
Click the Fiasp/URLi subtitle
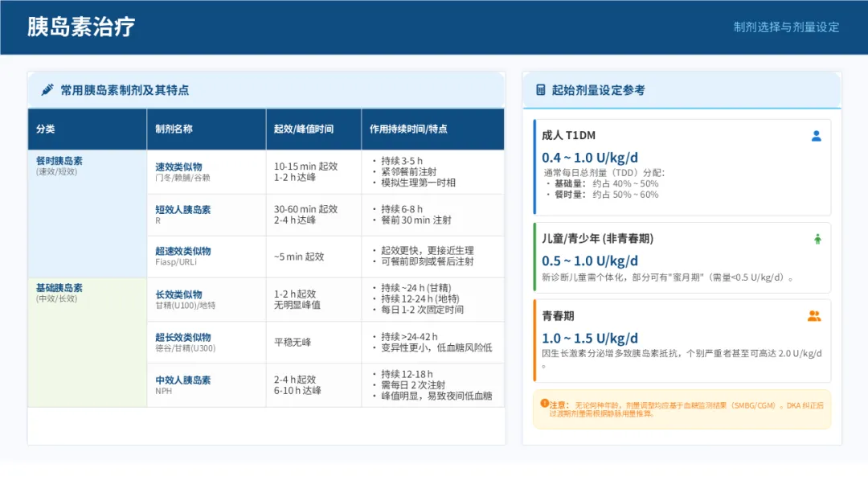click(176, 262)
